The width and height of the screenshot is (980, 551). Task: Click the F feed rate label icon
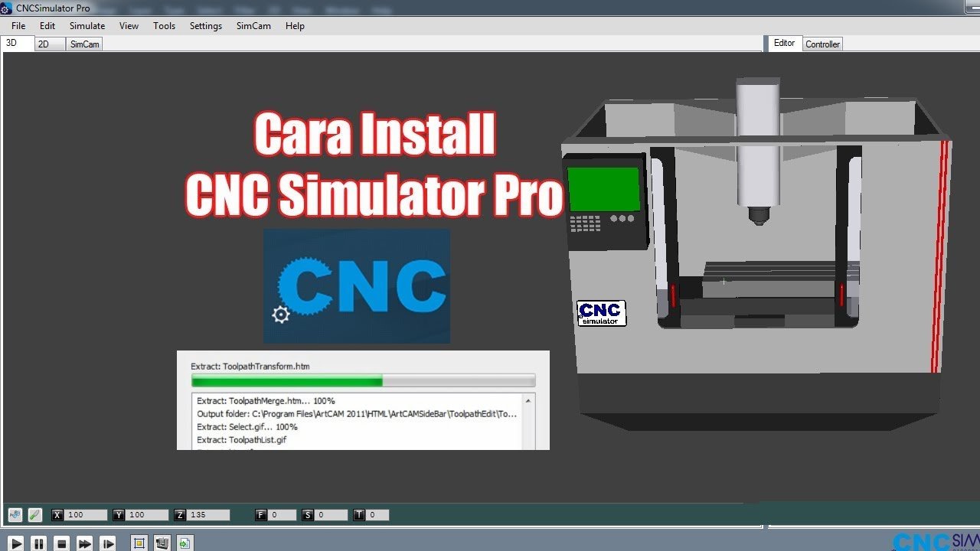(261, 515)
